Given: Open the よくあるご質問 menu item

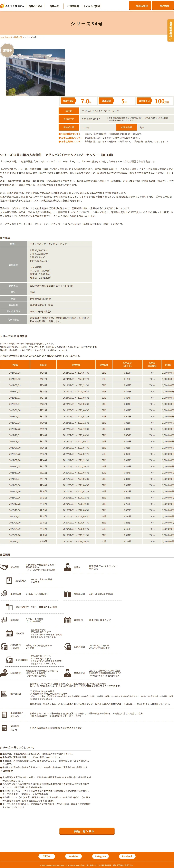Looking at the screenshot, I should click(91, 6).
